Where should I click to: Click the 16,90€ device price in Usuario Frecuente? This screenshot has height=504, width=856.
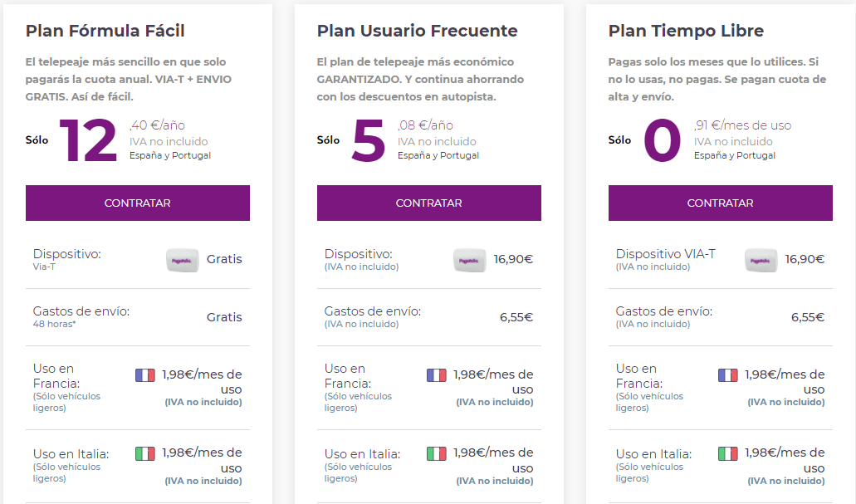coord(514,259)
